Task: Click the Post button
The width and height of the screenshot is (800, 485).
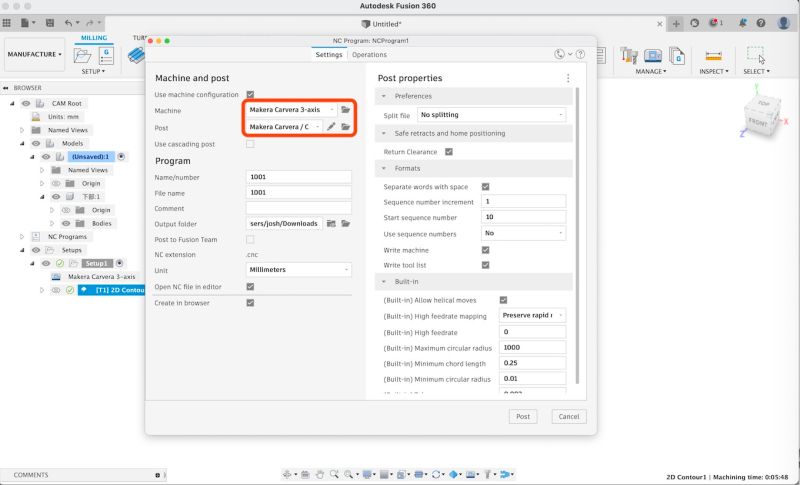Action: click(x=523, y=416)
